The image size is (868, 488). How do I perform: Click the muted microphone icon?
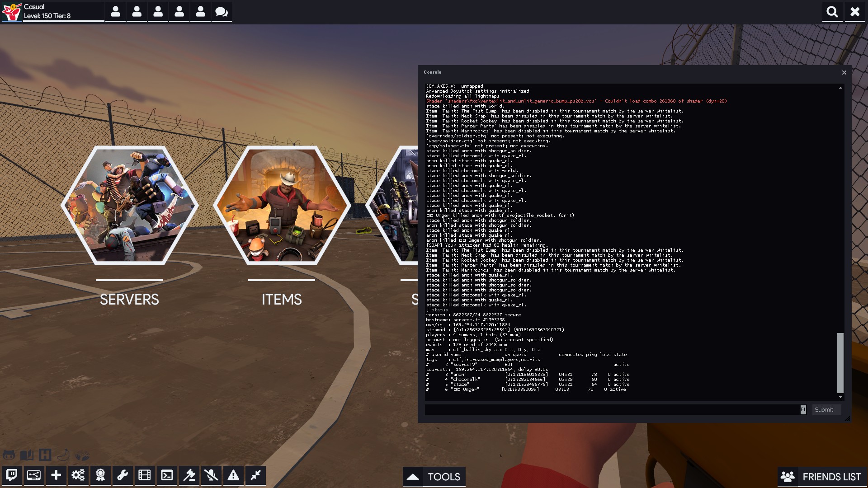click(x=211, y=475)
